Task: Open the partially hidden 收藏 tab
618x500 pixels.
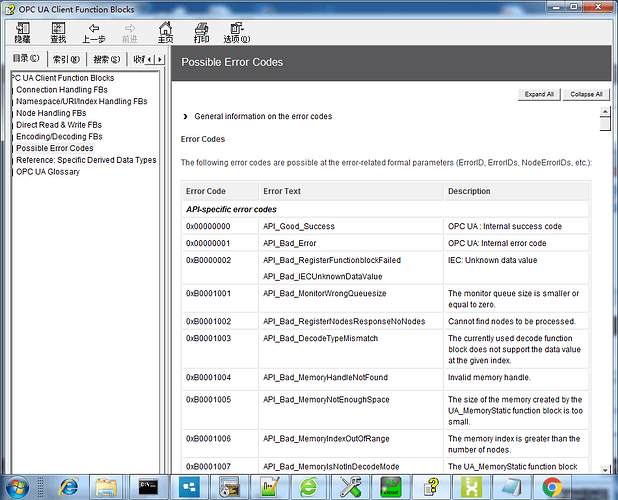Action: pos(138,59)
